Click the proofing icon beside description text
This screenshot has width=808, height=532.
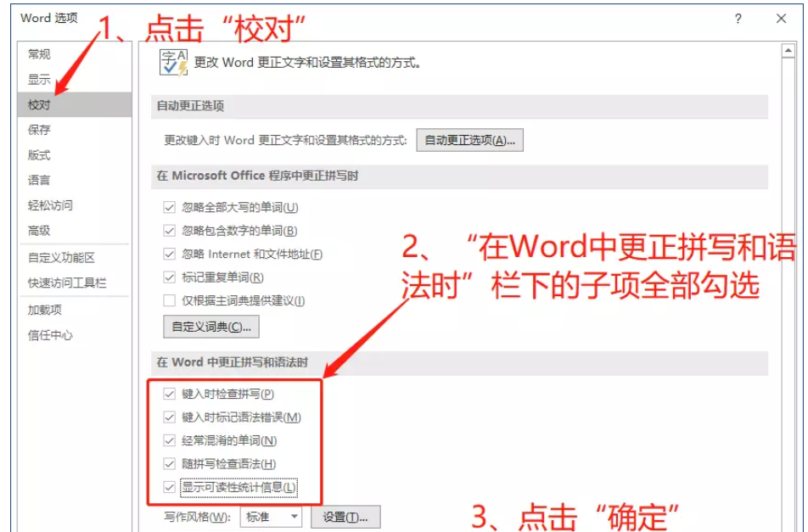[174, 63]
